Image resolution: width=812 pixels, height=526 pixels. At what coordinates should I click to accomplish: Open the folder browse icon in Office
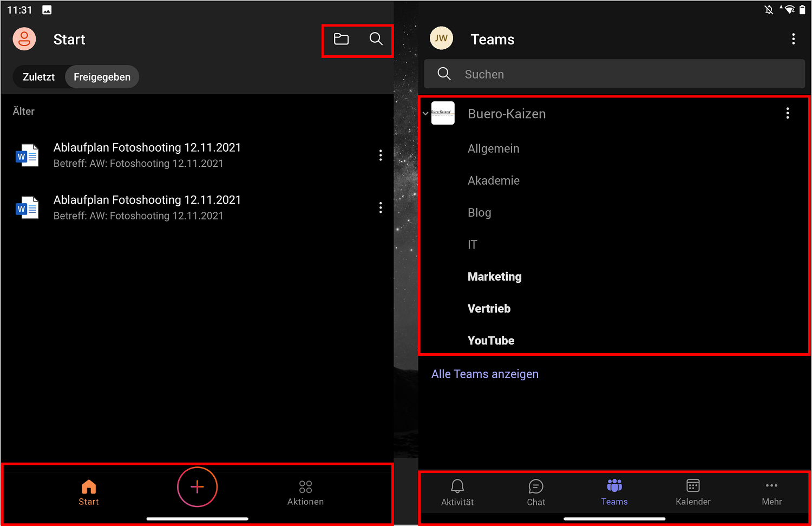coord(341,39)
